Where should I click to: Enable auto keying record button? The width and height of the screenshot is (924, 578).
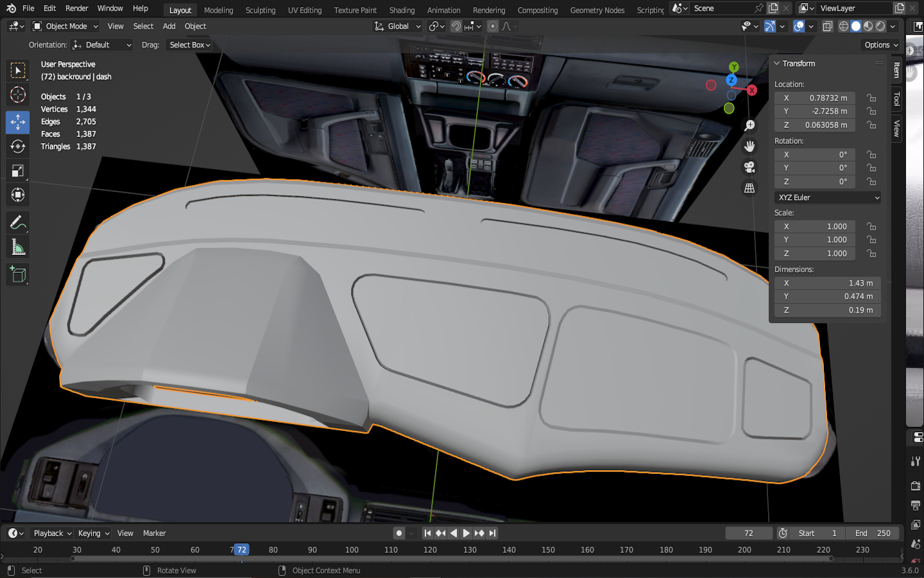399,533
